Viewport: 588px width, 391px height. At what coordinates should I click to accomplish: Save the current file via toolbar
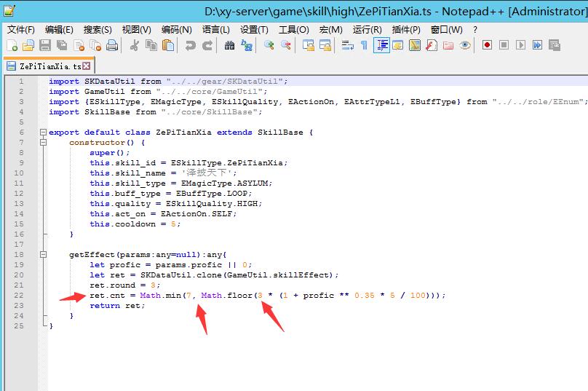44,45
